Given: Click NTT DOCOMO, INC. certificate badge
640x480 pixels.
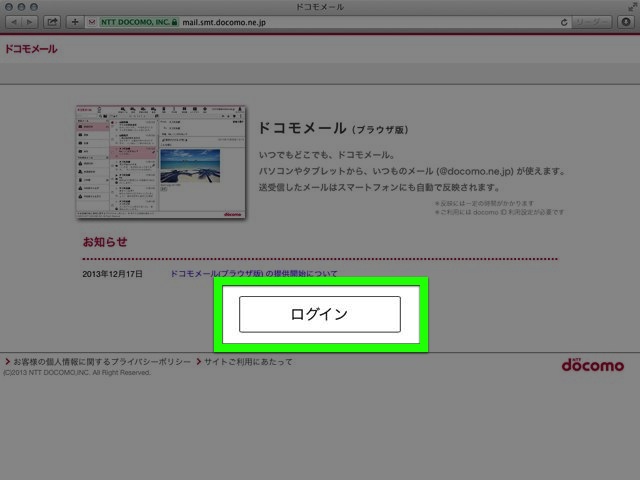Looking at the screenshot, I should click(139, 22).
